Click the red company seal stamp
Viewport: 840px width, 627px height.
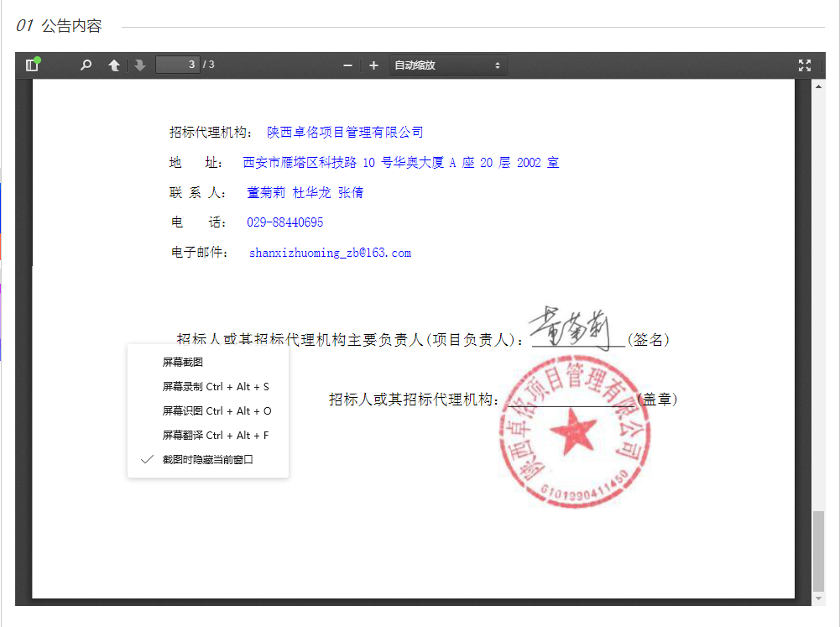point(574,431)
